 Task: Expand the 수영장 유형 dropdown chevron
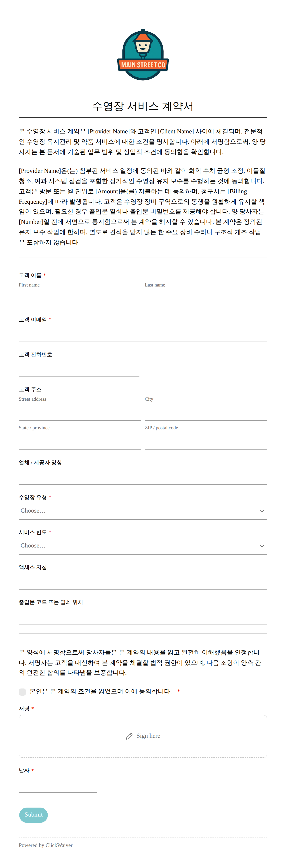pyautogui.click(x=262, y=511)
